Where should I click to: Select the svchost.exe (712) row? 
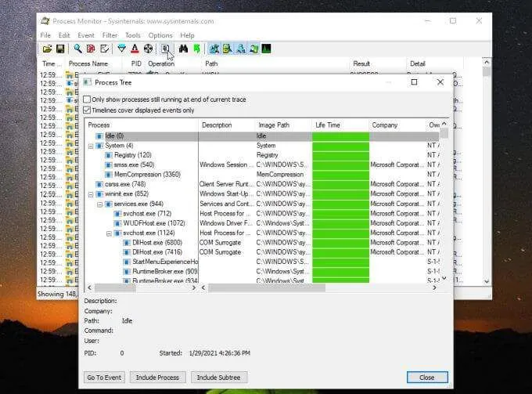coord(261,214)
